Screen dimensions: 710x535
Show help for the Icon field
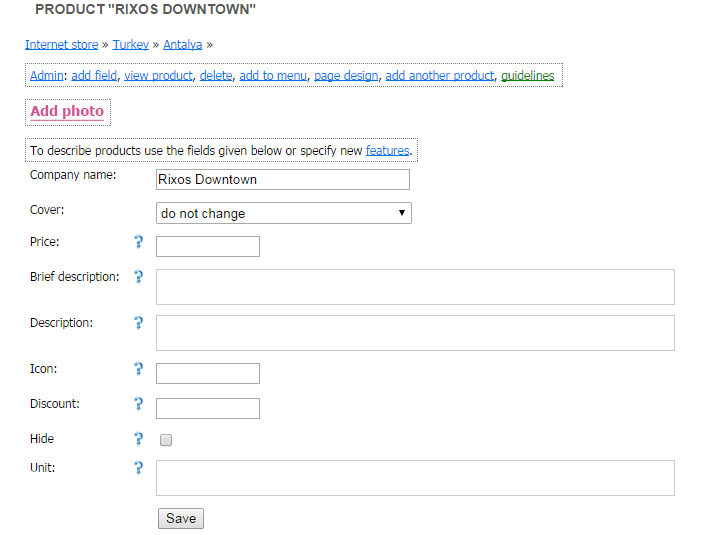[139, 369]
